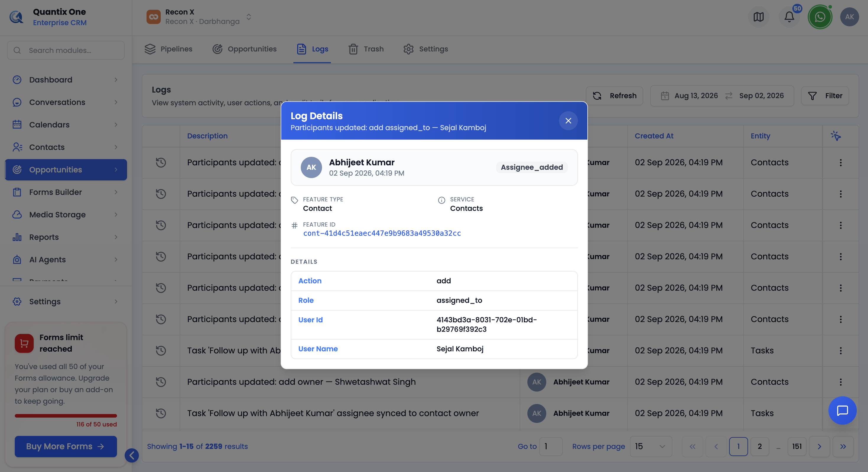Click the Feature ID hash icon
This screenshot has width=868, height=472.
tap(295, 225)
